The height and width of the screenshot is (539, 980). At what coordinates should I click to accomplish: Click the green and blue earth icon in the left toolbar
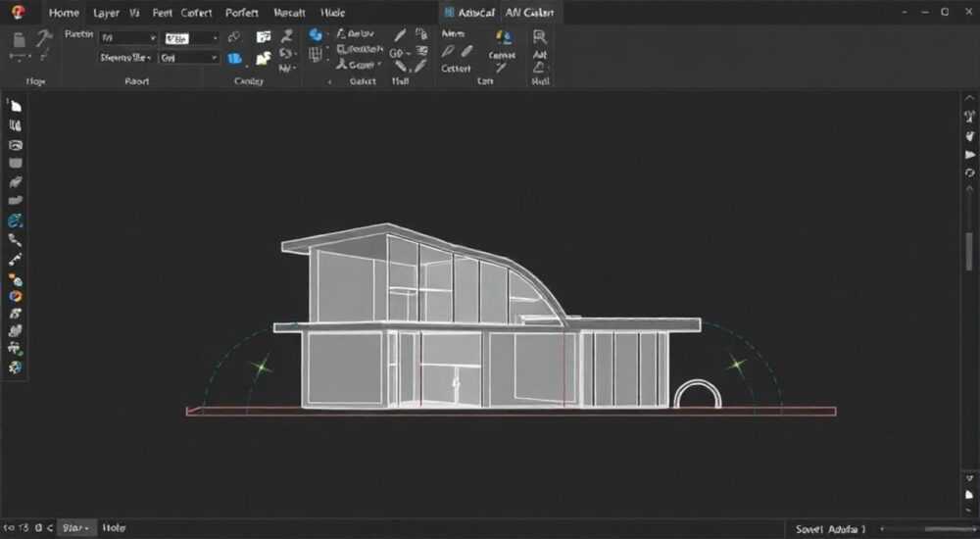click(16, 367)
